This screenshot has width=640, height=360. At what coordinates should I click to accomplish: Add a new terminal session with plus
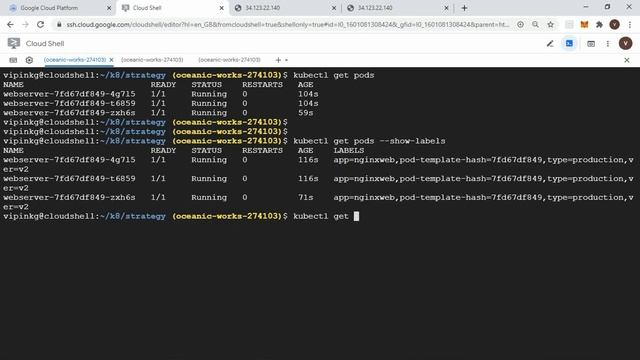[278, 60]
